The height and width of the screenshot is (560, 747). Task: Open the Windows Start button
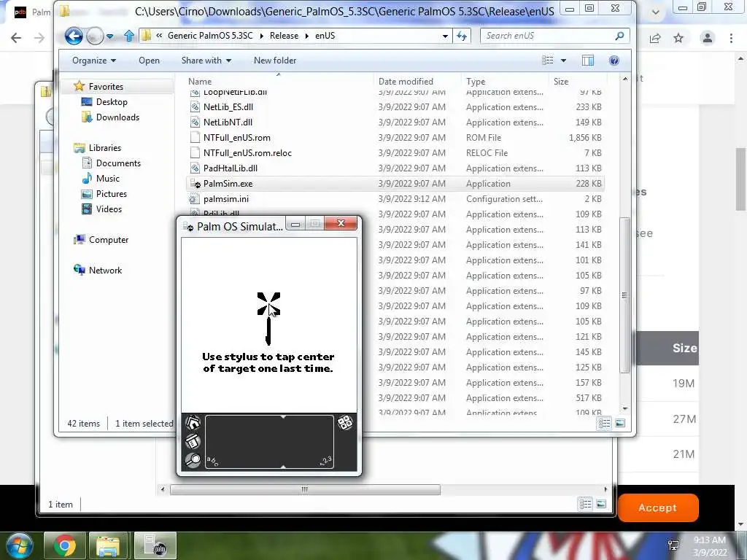(20, 545)
